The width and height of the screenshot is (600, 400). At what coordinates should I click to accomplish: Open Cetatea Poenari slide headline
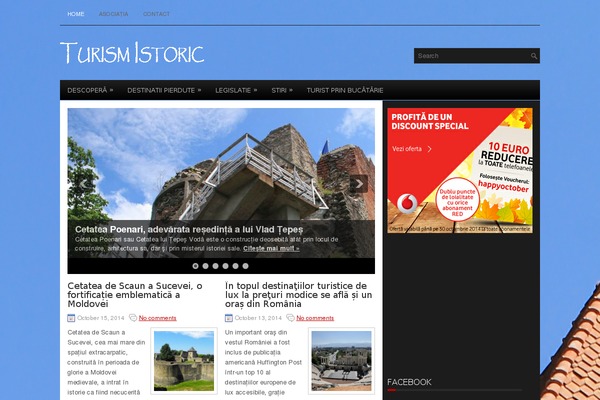pyautogui.click(x=189, y=230)
